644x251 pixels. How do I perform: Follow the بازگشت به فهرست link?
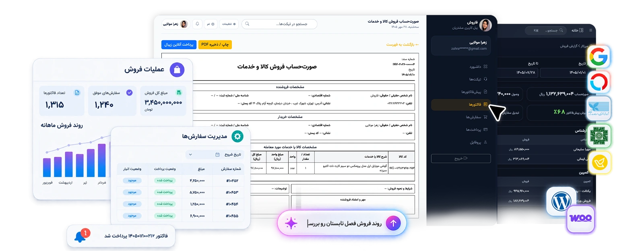click(402, 44)
